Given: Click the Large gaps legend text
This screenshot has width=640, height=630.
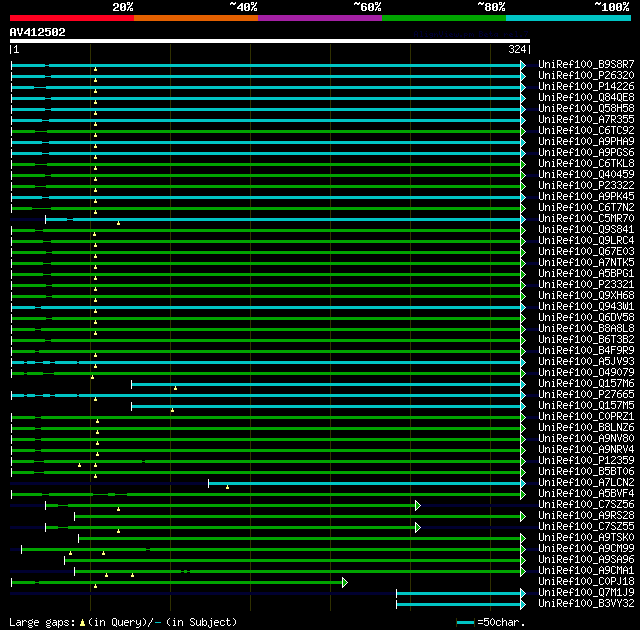Looking at the screenshot, I should (x=123, y=622).
